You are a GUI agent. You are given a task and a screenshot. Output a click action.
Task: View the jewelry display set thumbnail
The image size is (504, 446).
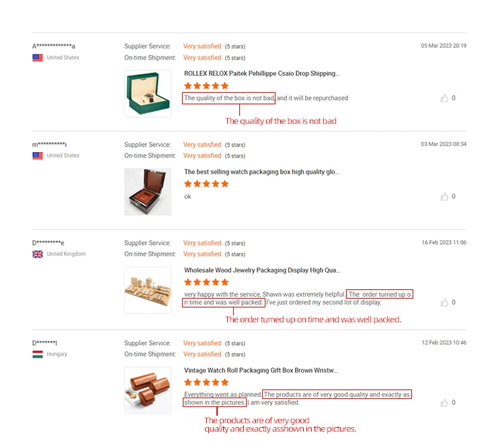[x=148, y=290]
